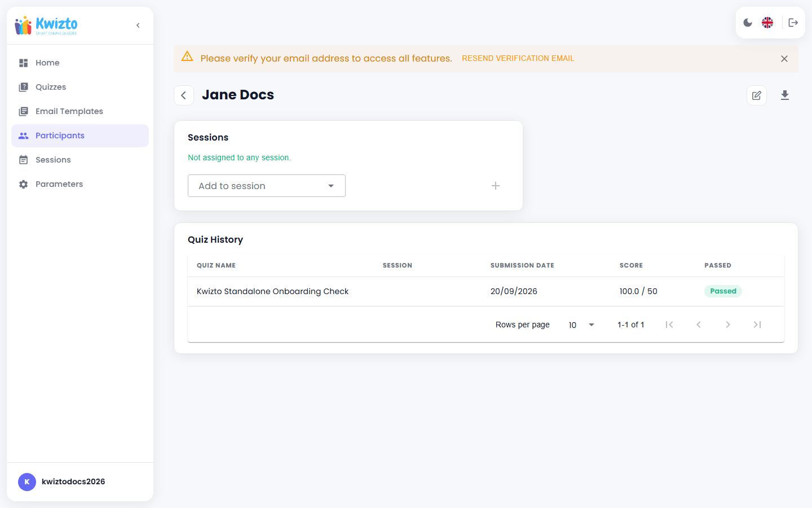Click the 100.0 / 50 score
812x508 pixels.
tap(638, 291)
